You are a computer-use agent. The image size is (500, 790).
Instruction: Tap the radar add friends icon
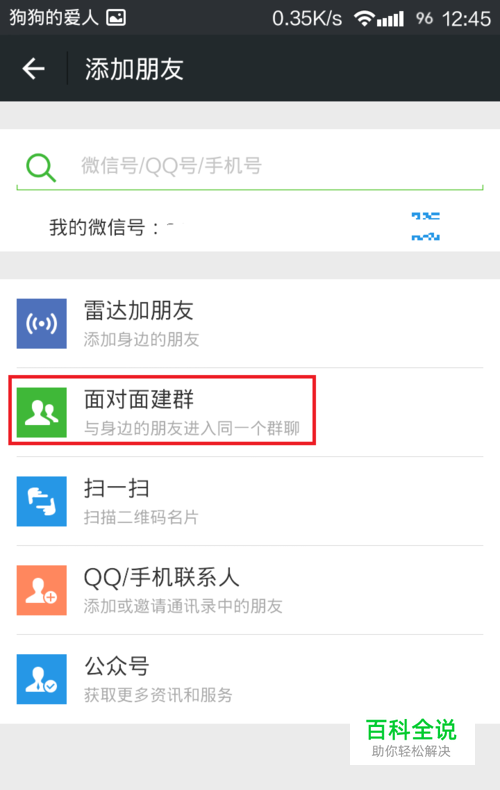[x=41, y=323]
